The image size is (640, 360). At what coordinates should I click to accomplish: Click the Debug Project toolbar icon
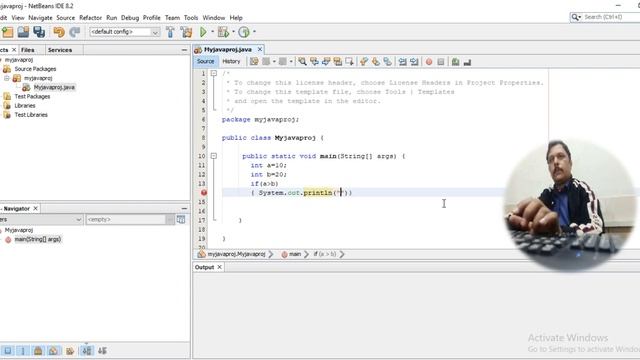tap(223, 32)
